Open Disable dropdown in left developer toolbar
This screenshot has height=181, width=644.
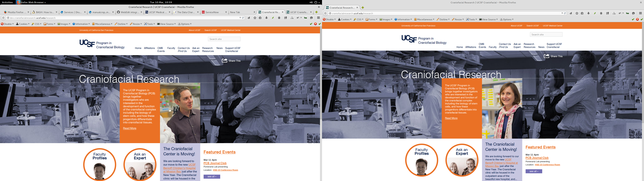pos(7,24)
